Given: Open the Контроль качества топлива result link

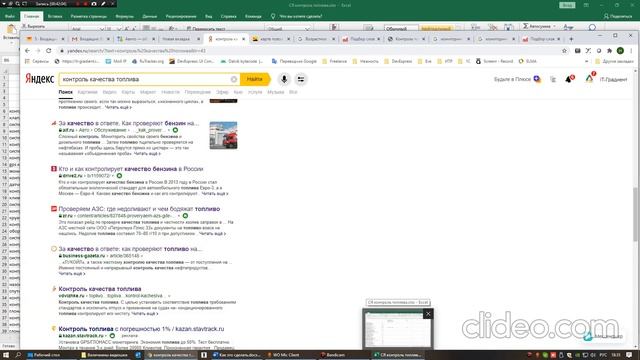Looking at the screenshot, I should pos(100,289).
